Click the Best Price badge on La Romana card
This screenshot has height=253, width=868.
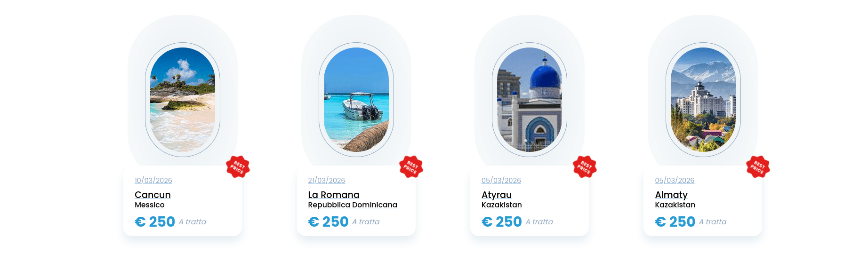point(411,167)
